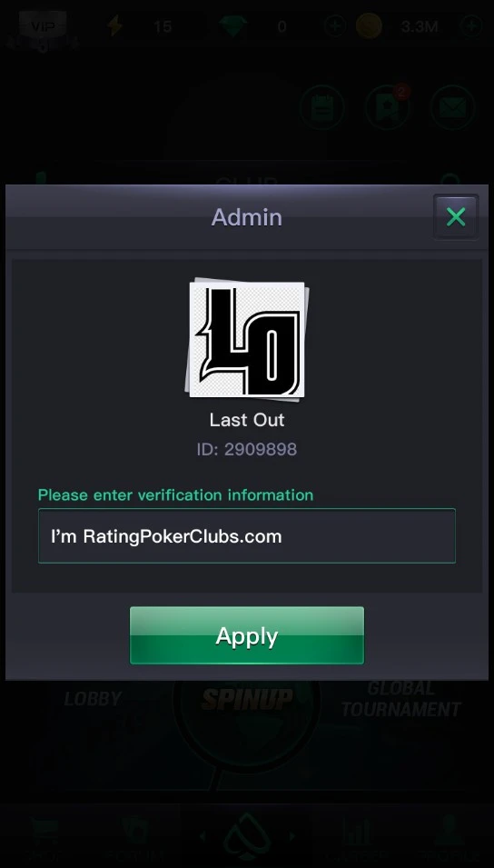Open GLOBAL TOURNAMENT
The width and height of the screenshot is (494, 868).
tap(400, 699)
